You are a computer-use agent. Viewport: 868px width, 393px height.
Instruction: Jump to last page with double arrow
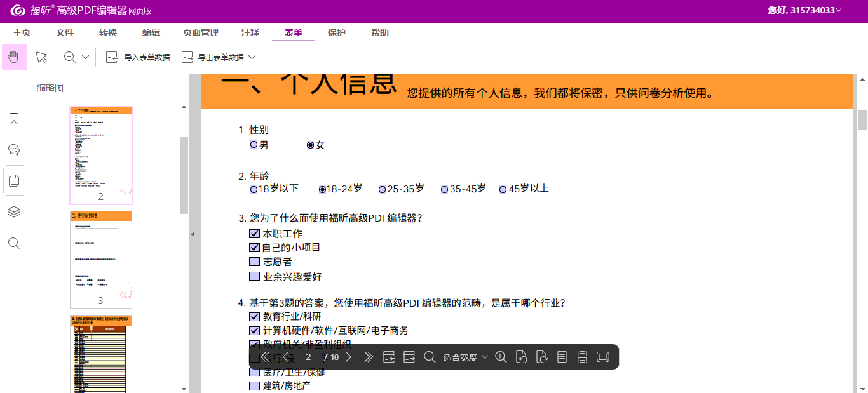tap(369, 357)
